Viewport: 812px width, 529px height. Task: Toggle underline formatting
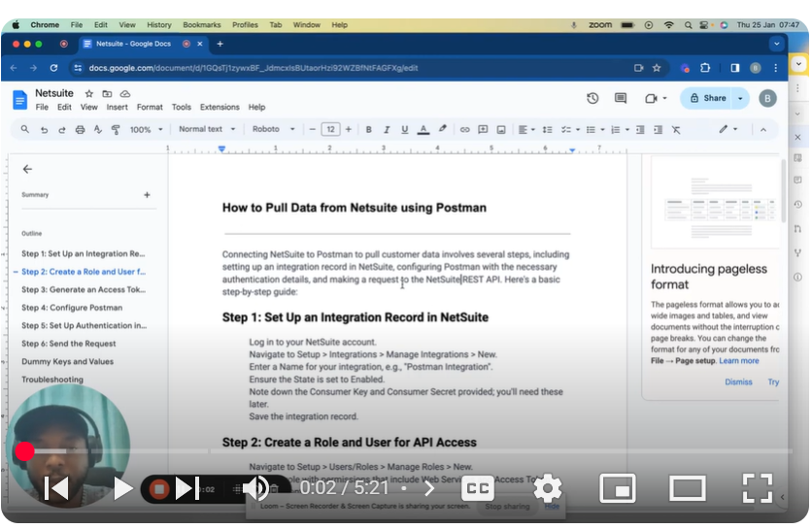[404, 129]
